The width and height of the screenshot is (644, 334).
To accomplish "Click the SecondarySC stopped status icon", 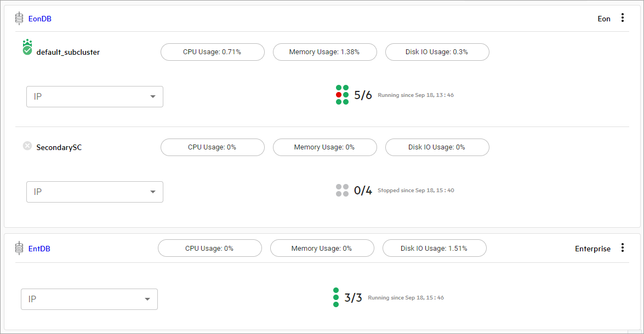I will pyautogui.click(x=27, y=146).
